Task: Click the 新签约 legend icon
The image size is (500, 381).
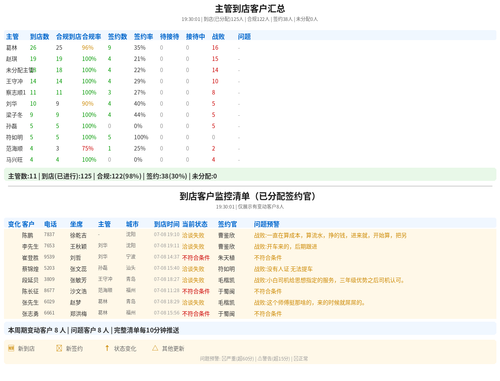Action: pos(59,348)
